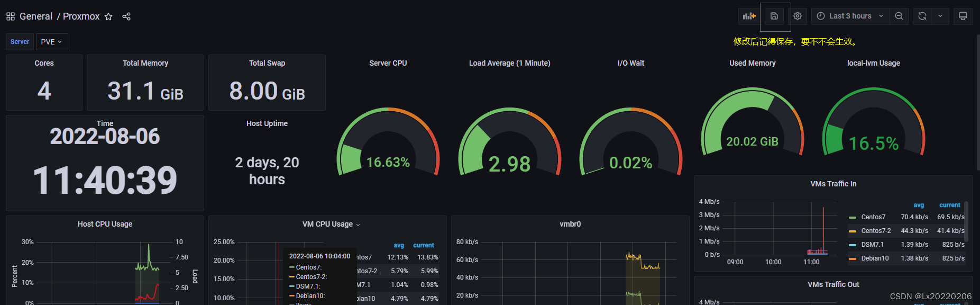980x305 pixels.
Task: Share the dashboard via share icon
Action: tap(126, 16)
